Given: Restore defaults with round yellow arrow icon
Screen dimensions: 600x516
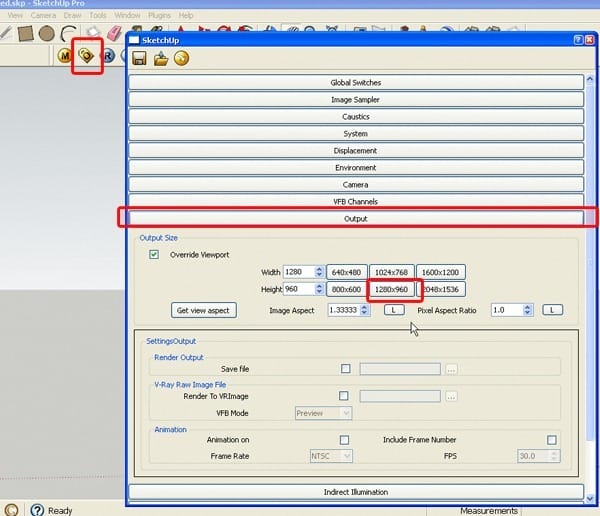Looking at the screenshot, I should coord(181,59).
